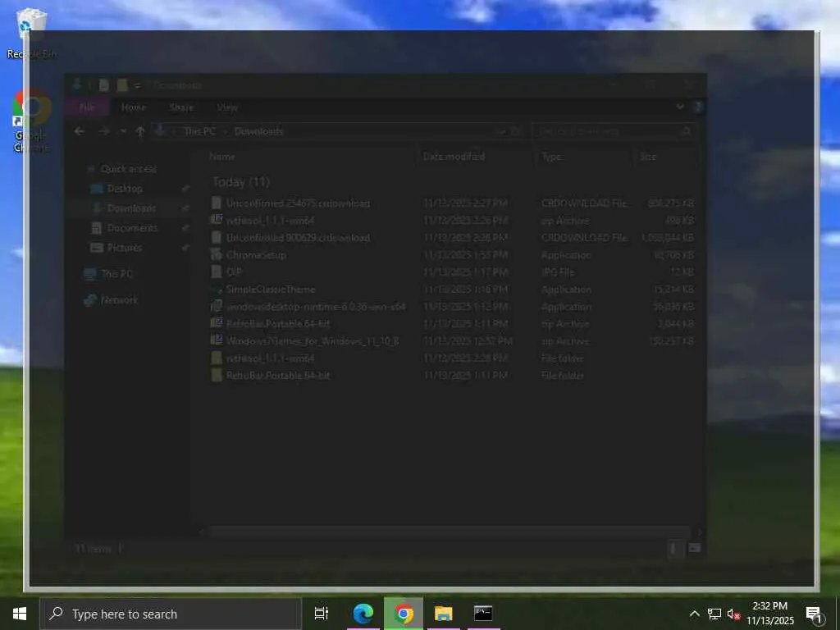Click the New folder icon in title bar
Viewport: 840px width, 630px height.
click(122, 85)
